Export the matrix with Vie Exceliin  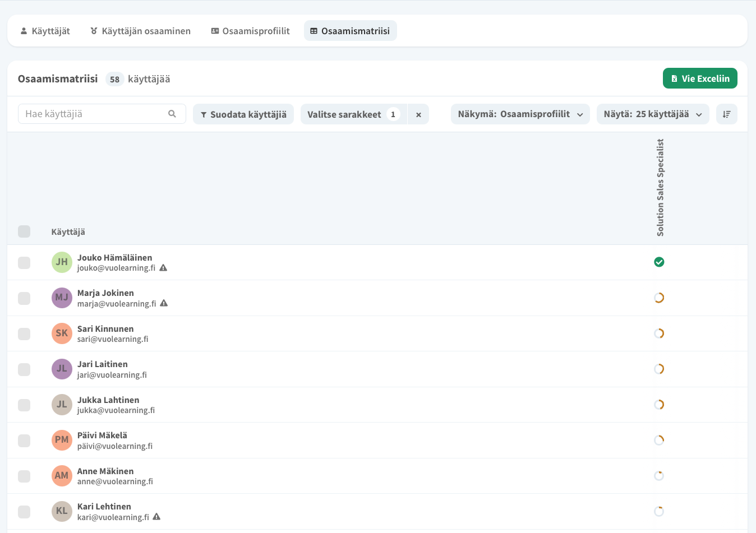[699, 78]
